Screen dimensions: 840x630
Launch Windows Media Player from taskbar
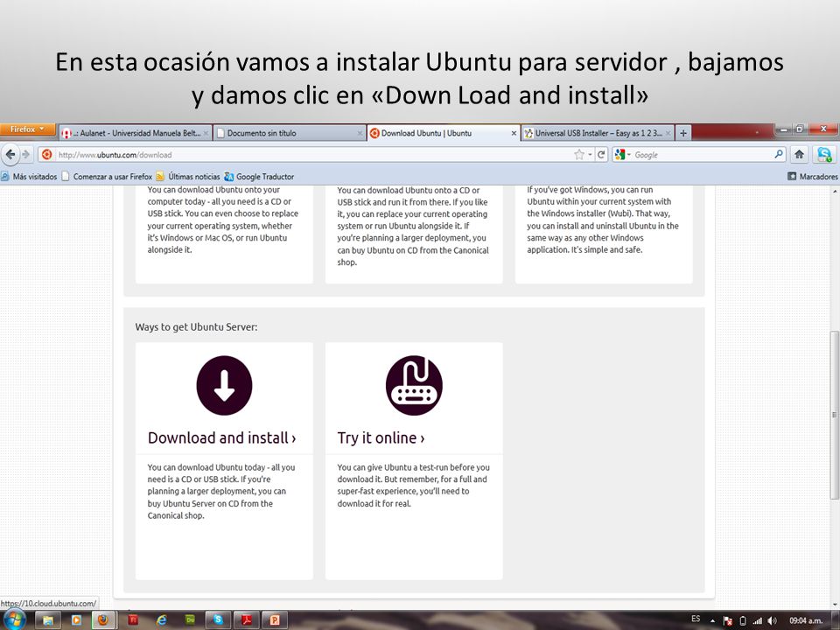pyautogui.click(x=76, y=620)
